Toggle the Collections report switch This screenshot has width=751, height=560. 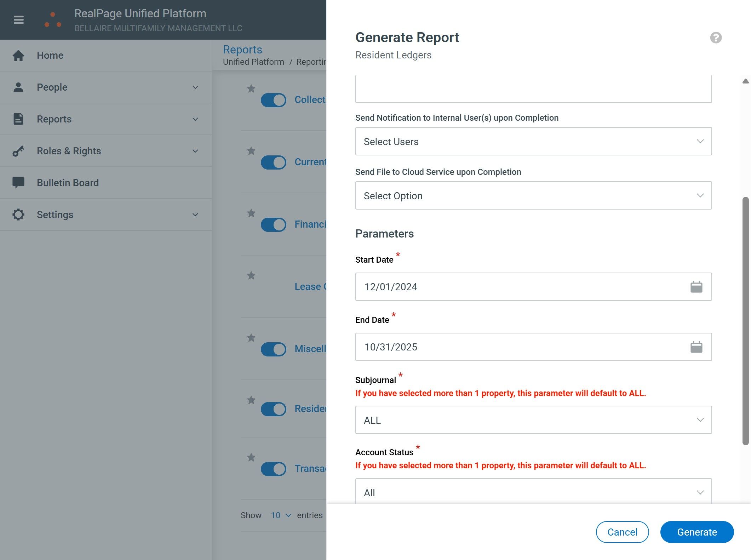coord(273,100)
